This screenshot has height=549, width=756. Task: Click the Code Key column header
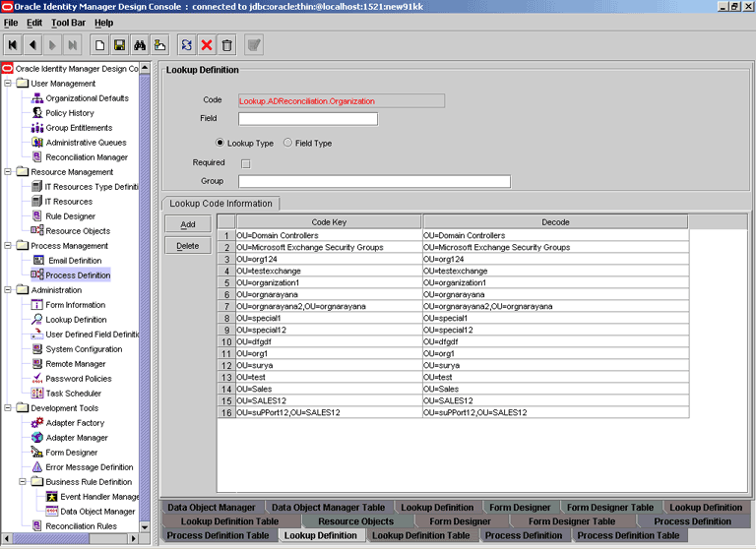click(x=329, y=222)
